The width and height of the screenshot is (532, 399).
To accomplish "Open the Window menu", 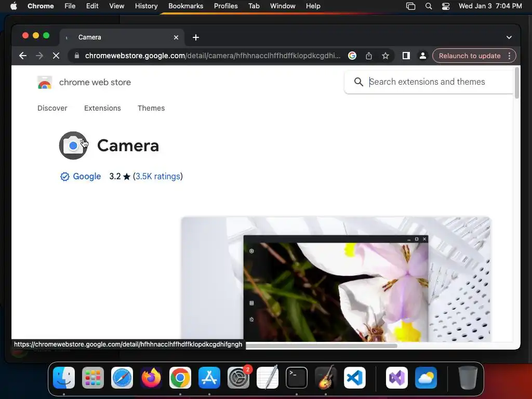I will pyautogui.click(x=283, y=6).
